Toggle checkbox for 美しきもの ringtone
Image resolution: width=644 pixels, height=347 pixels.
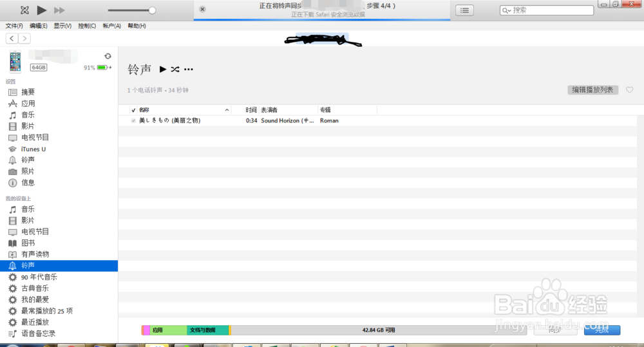(133, 121)
